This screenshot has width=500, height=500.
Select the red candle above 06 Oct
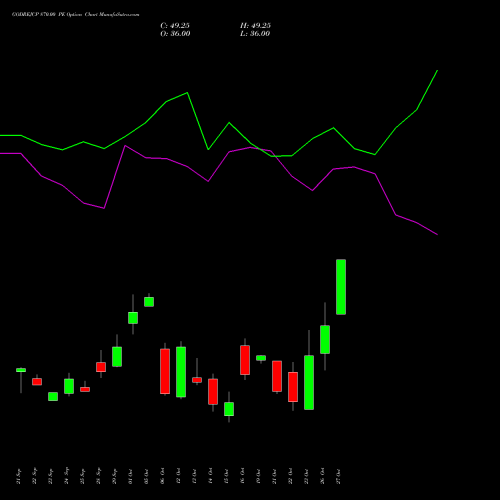tap(165, 371)
